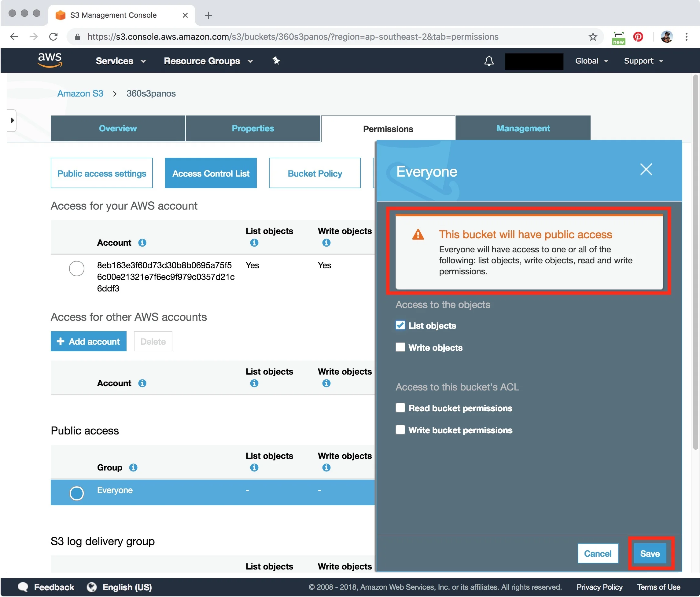Show info for List objects in other accounts table

point(254,383)
